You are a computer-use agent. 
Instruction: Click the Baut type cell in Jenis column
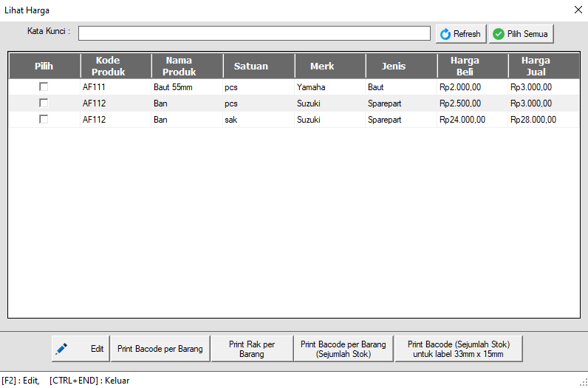pos(401,87)
